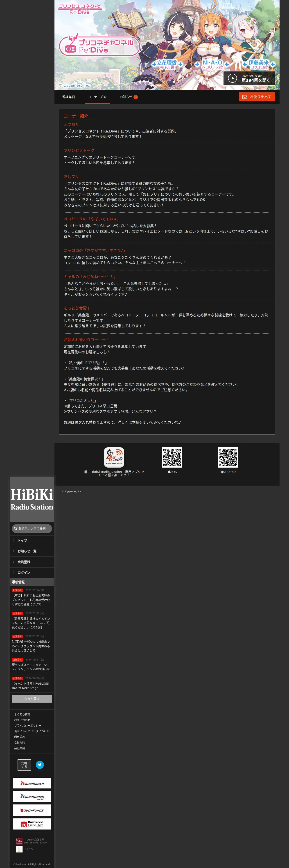Open 利用規約 footer link
Screen dimensions: 289x868
(x=20, y=737)
